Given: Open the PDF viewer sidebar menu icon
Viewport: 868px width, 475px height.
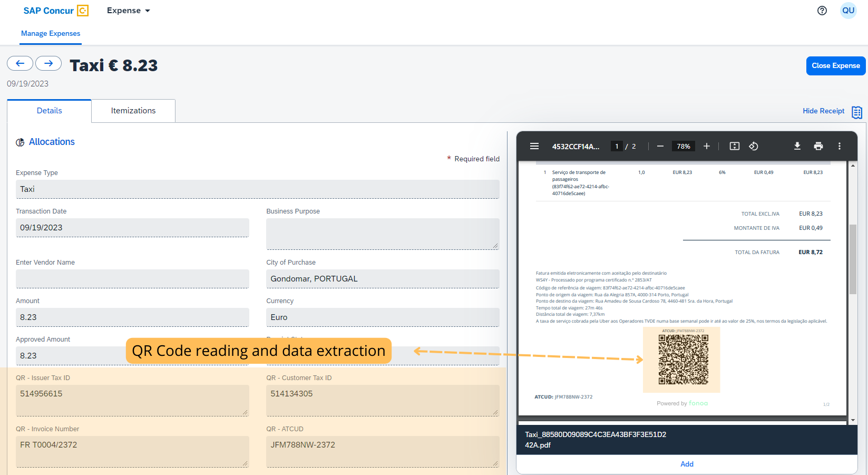Looking at the screenshot, I should click(x=534, y=146).
